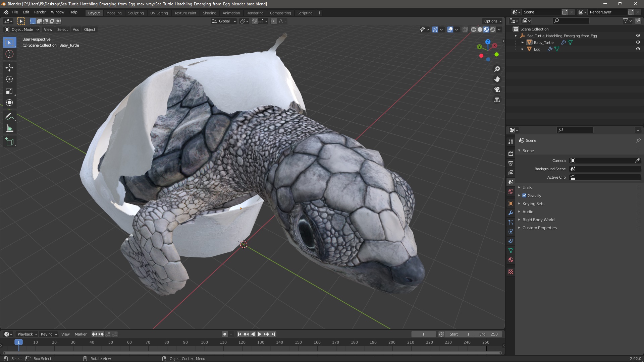The height and width of the screenshot is (362, 644).
Task: Open the Physics properties tab
Action: [x=511, y=232]
